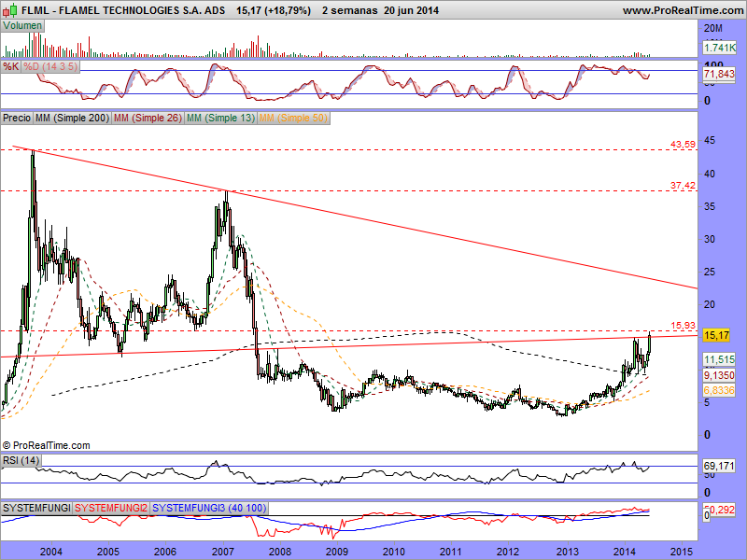This screenshot has width=747, height=560.
Task: Click the MM (Simple 50) label
Action: (x=293, y=118)
